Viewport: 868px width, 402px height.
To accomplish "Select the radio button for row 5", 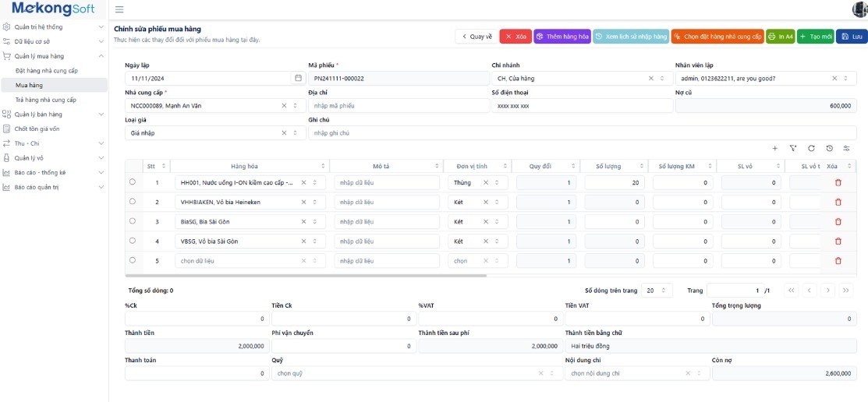I will (x=132, y=260).
